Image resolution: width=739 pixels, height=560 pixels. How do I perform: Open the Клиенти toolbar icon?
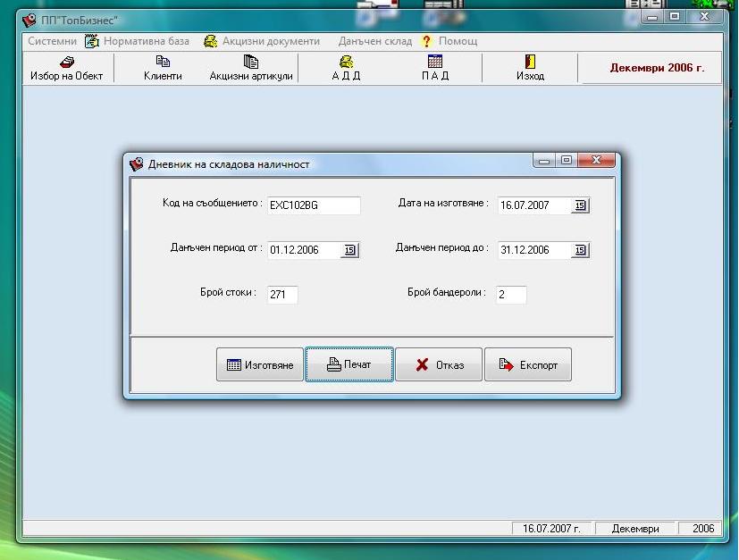tap(163, 69)
